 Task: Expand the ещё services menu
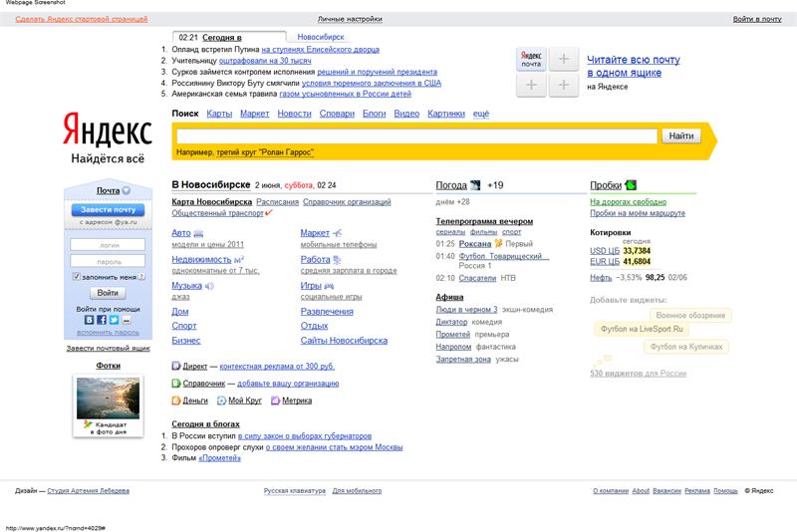(481, 114)
